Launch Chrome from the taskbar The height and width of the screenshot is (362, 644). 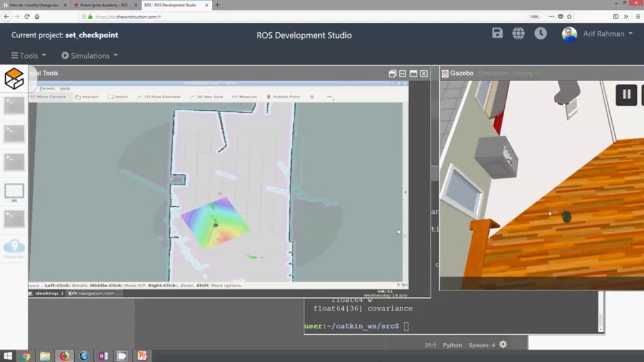tap(26, 356)
